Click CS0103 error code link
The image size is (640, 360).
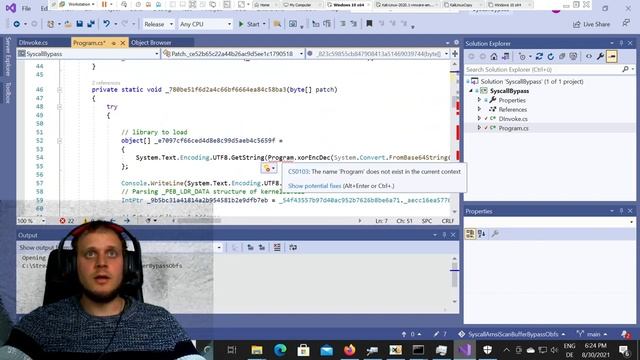tap(298, 171)
